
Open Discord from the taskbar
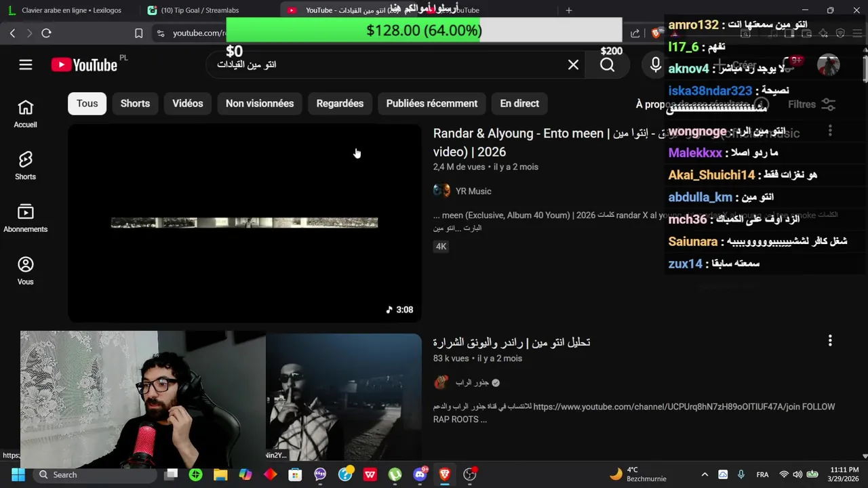coord(420,474)
